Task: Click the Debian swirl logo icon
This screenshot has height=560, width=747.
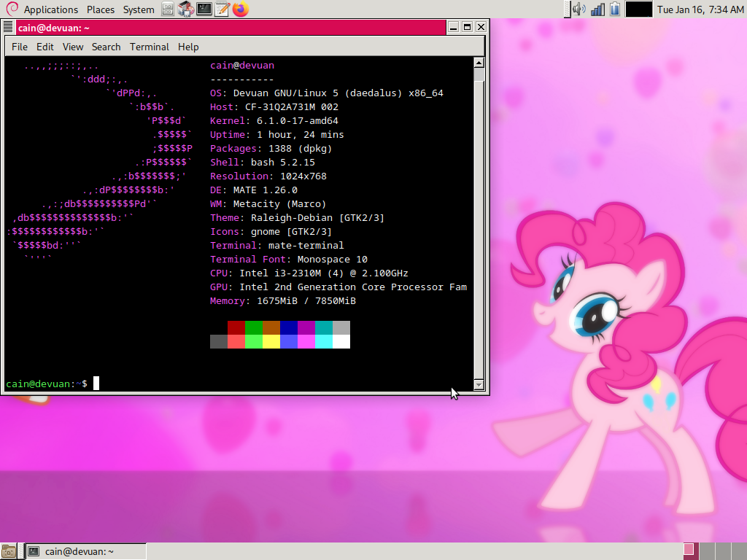Action: pos(12,9)
